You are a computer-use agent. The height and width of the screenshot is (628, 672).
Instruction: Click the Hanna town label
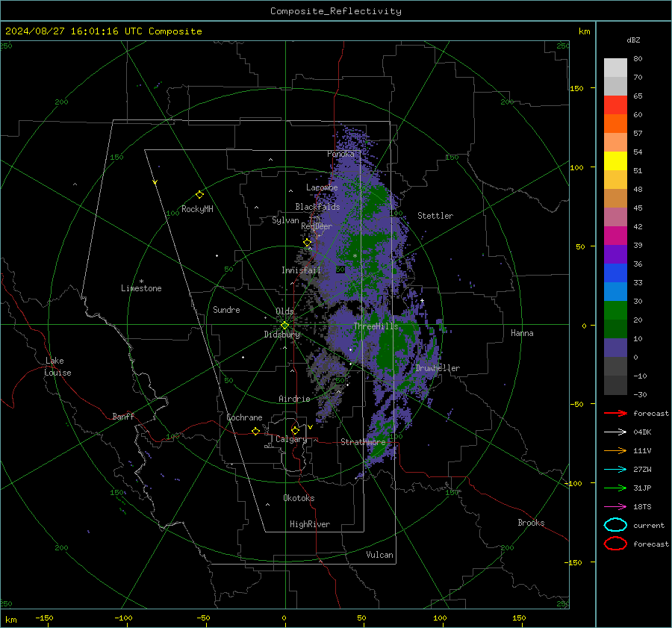pyautogui.click(x=522, y=333)
